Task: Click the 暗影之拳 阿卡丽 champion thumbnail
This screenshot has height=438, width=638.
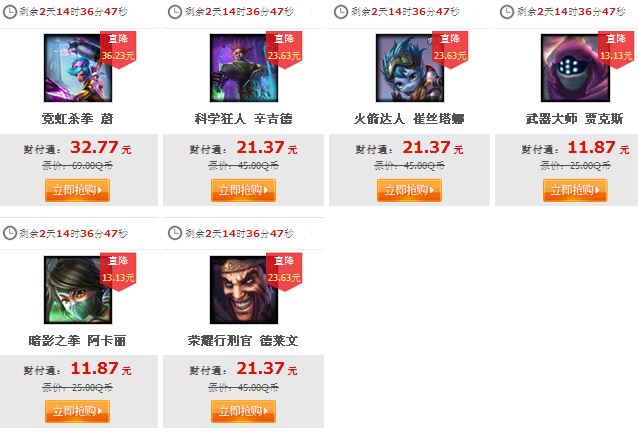Action: point(78,290)
